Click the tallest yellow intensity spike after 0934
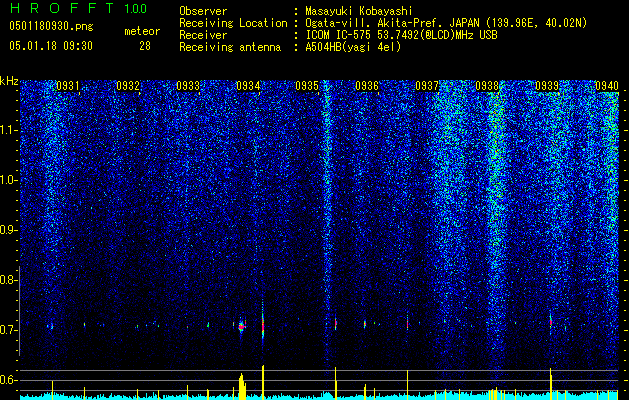The image size is (629, 400). click(x=263, y=382)
